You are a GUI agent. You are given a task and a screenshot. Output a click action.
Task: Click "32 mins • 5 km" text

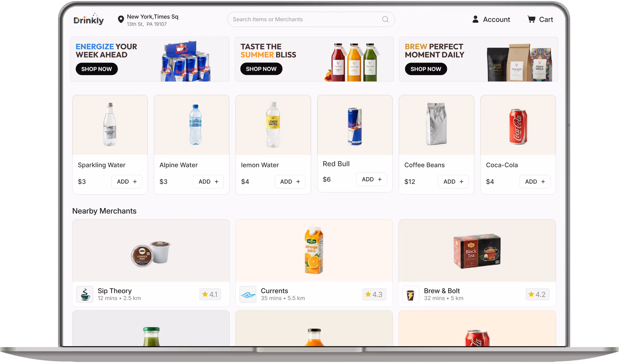[x=444, y=298]
